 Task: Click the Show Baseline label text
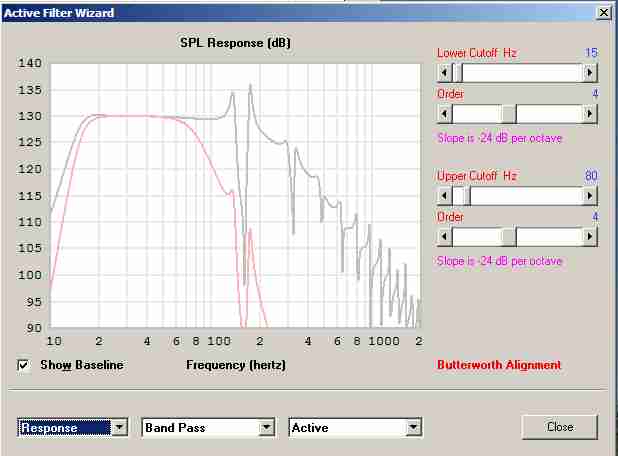pos(82,365)
